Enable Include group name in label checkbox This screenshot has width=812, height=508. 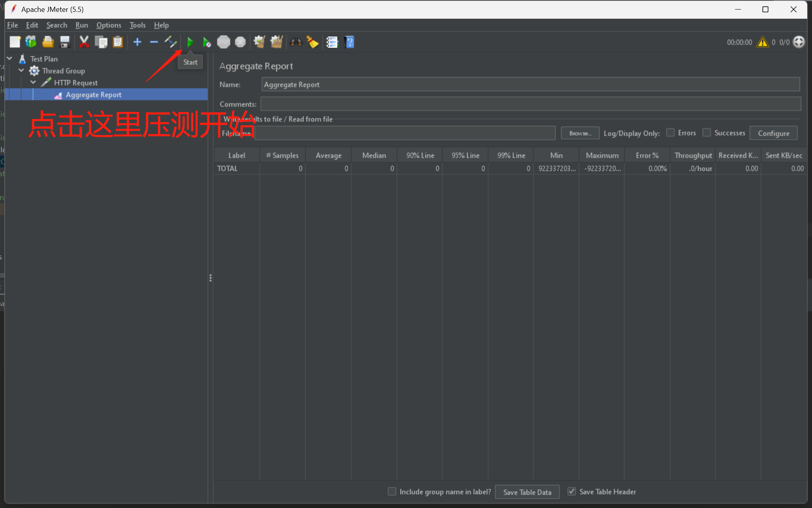[392, 491]
